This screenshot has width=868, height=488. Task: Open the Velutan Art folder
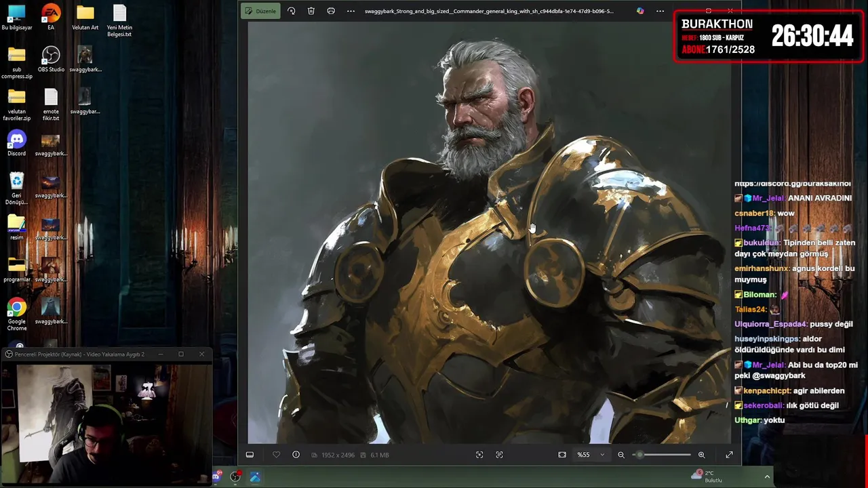[85, 18]
